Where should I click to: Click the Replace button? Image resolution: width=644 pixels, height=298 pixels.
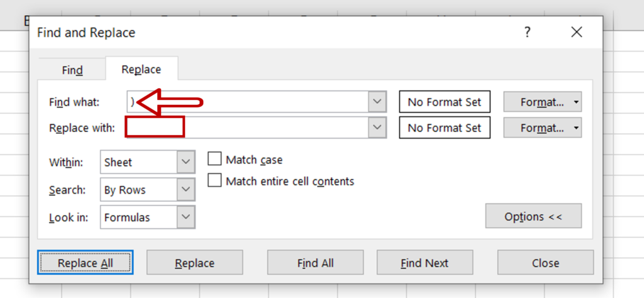(x=195, y=263)
